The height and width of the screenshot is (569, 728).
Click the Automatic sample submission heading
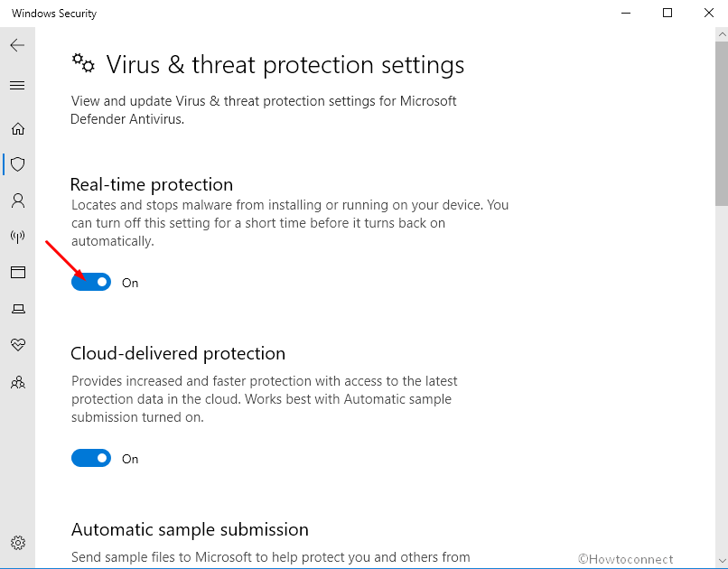click(190, 529)
